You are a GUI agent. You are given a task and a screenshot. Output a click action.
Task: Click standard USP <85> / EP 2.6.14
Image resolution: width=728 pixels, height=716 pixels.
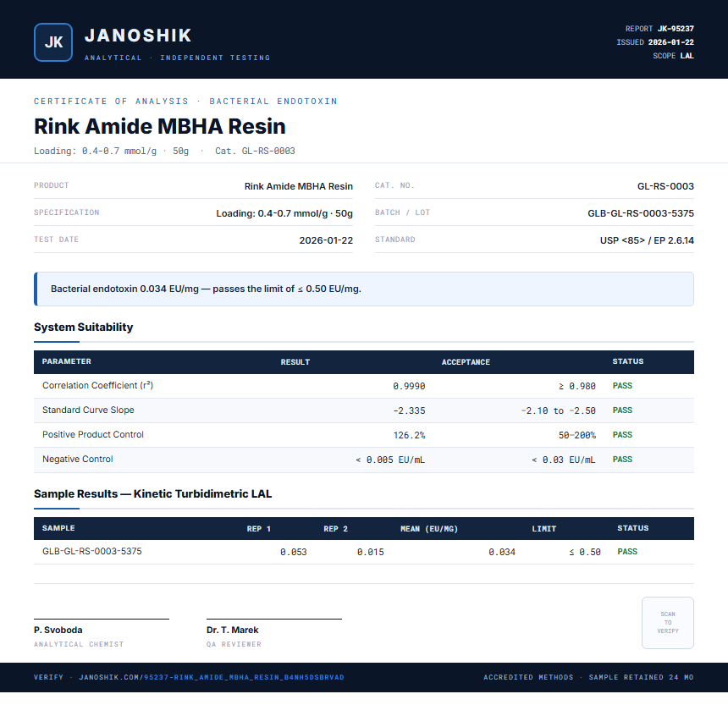647,240
